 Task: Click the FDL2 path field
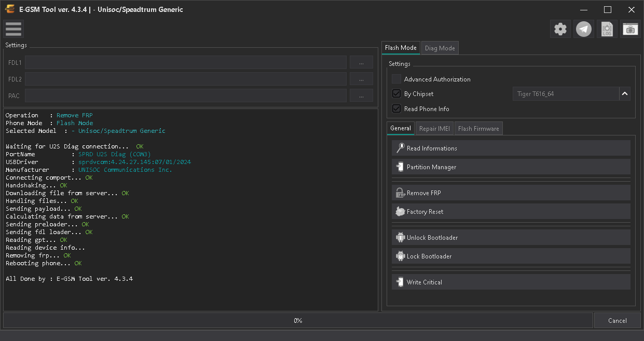click(186, 79)
